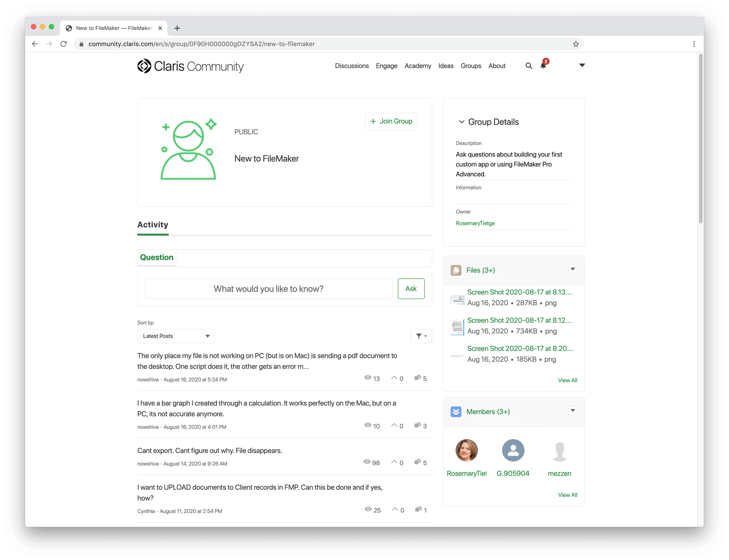Click the Ask button to submit question
The width and height of the screenshot is (729, 560).
click(410, 288)
